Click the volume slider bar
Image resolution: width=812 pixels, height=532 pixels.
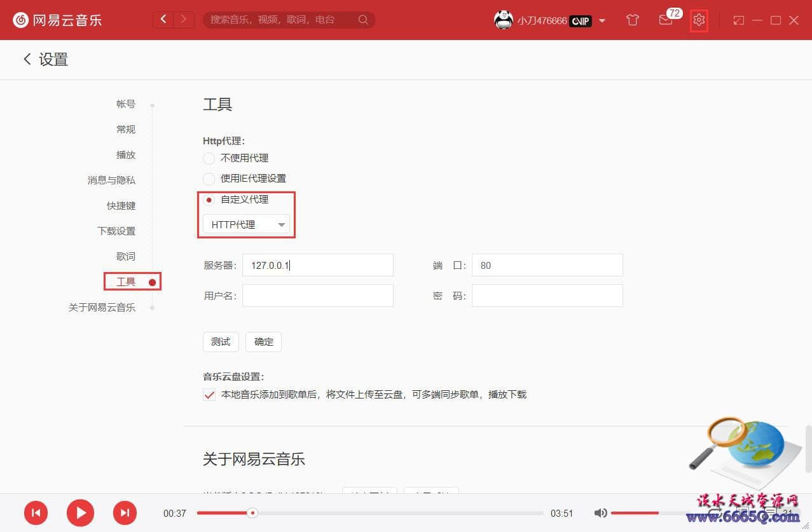pos(652,513)
